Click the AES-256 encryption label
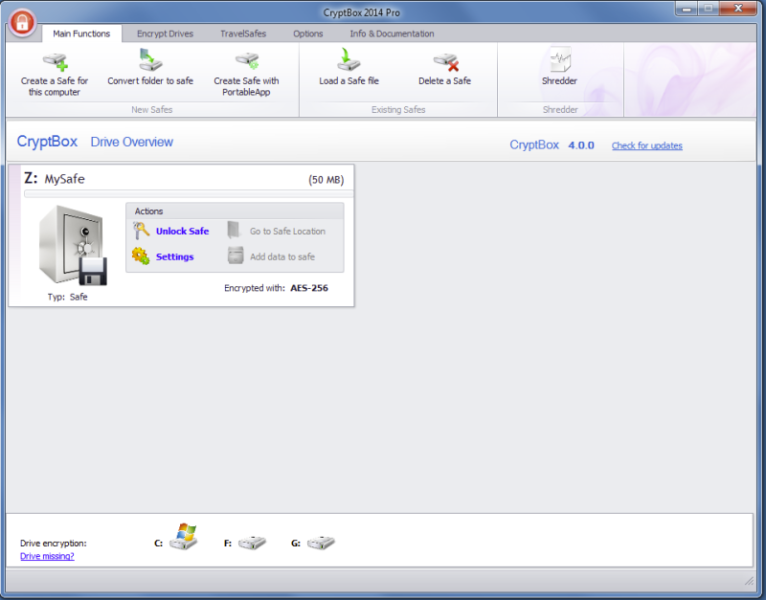This screenshot has width=766, height=600. [309, 288]
